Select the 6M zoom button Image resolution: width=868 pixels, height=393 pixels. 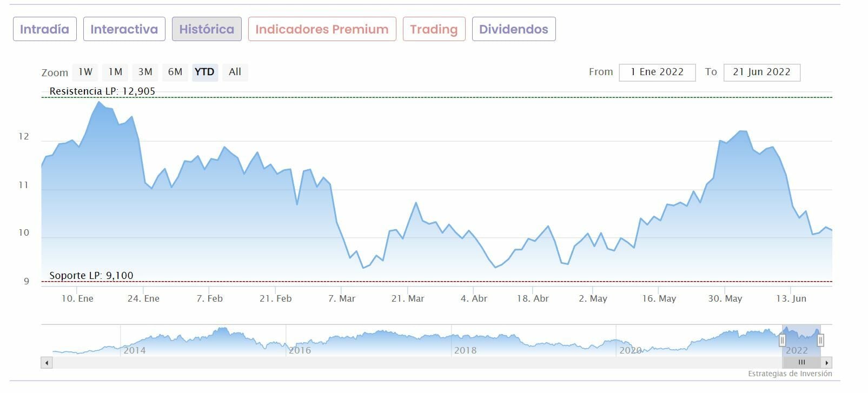[x=175, y=72]
